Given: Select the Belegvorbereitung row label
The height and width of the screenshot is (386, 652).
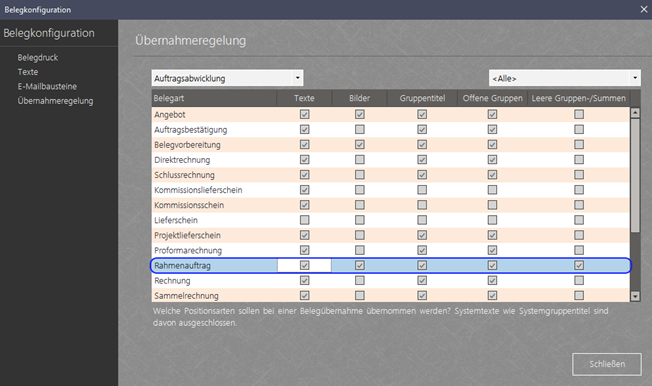Looking at the screenshot, I should click(187, 145).
